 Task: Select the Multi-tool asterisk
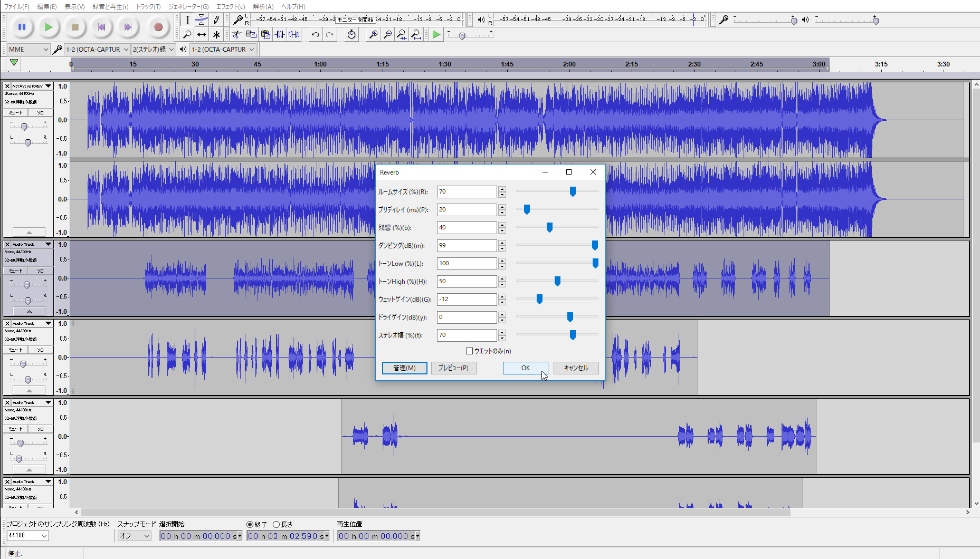pyautogui.click(x=216, y=35)
